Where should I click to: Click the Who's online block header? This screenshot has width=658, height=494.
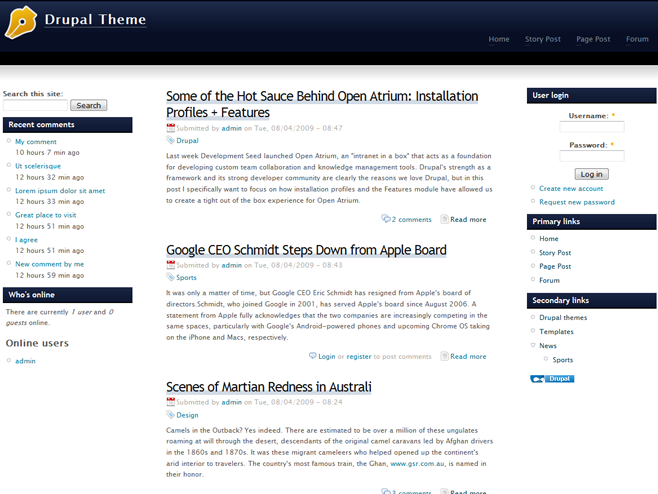pyautogui.click(x=68, y=295)
